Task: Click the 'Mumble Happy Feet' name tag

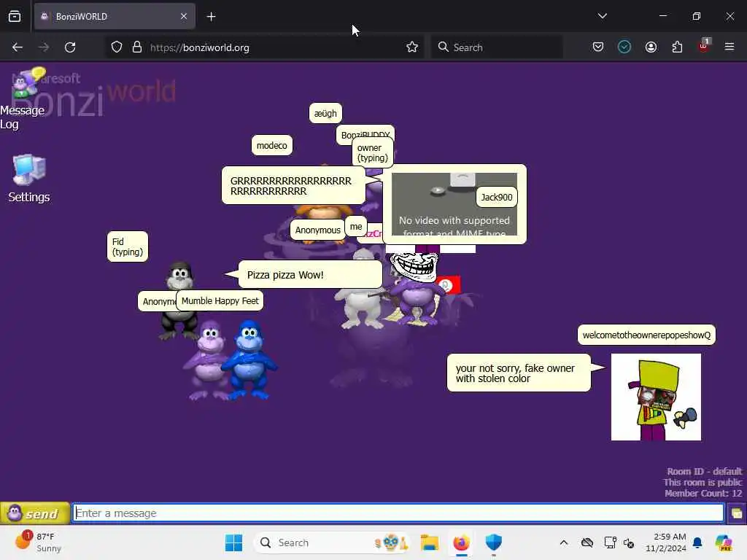Action: [220, 301]
